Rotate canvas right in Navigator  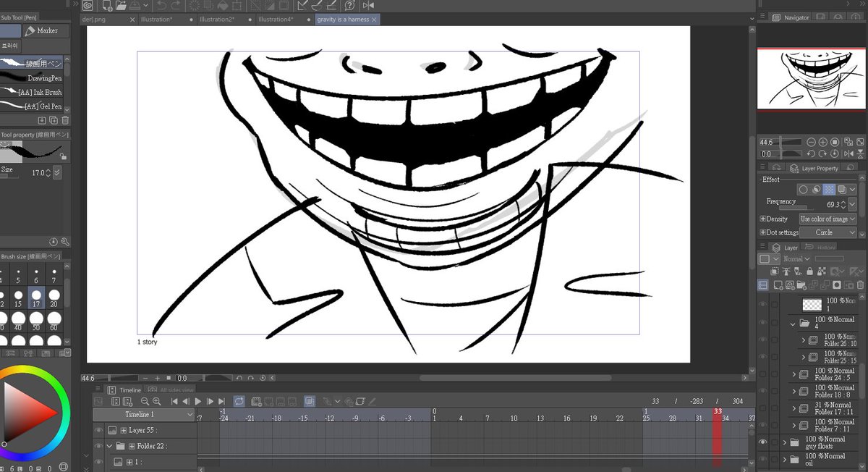click(x=823, y=154)
